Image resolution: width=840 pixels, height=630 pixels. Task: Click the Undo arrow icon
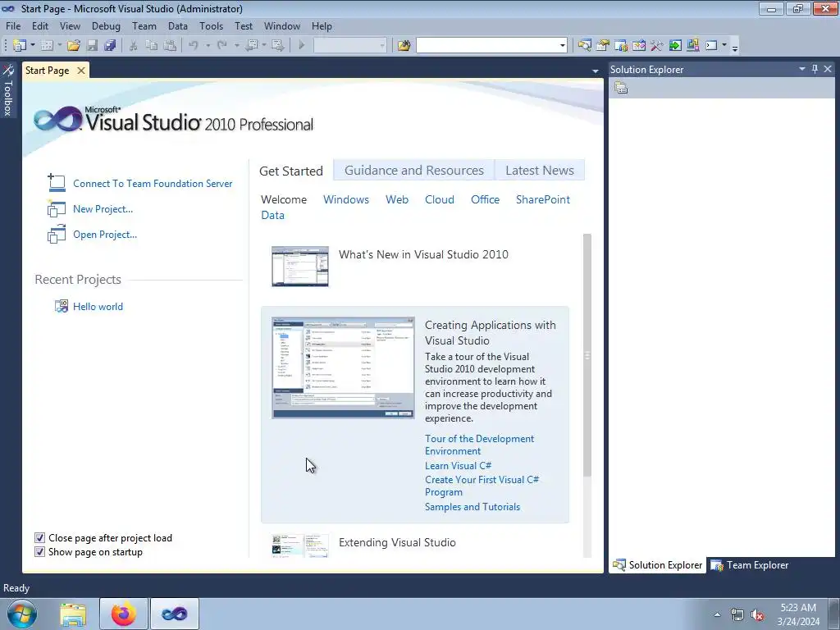coord(194,46)
